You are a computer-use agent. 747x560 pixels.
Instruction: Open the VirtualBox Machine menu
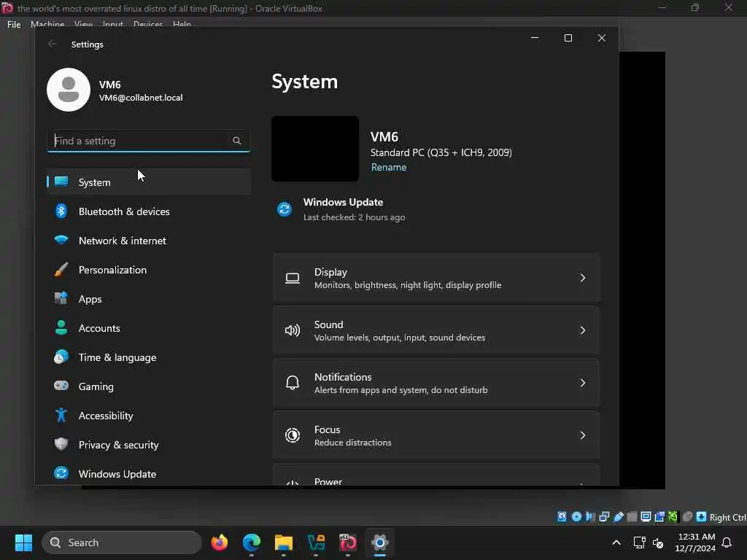(x=47, y=24)
